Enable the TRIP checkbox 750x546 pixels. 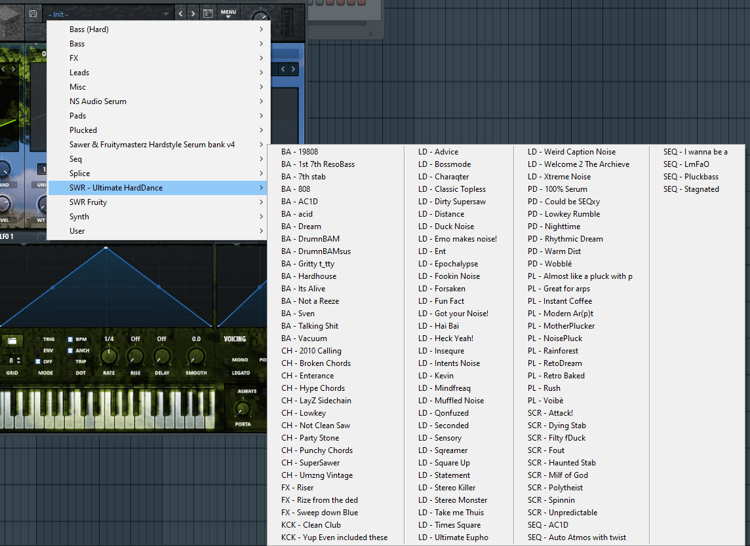[x=70, y=361]
